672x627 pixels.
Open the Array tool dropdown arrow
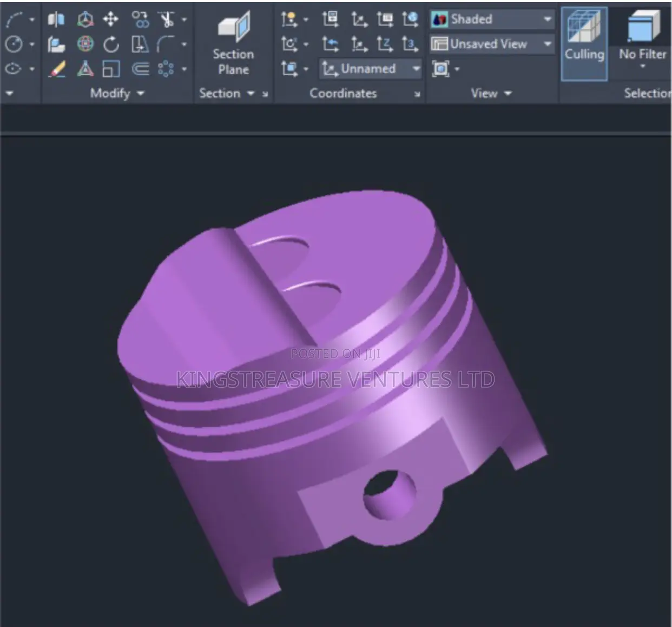click(x=184, y=69)
